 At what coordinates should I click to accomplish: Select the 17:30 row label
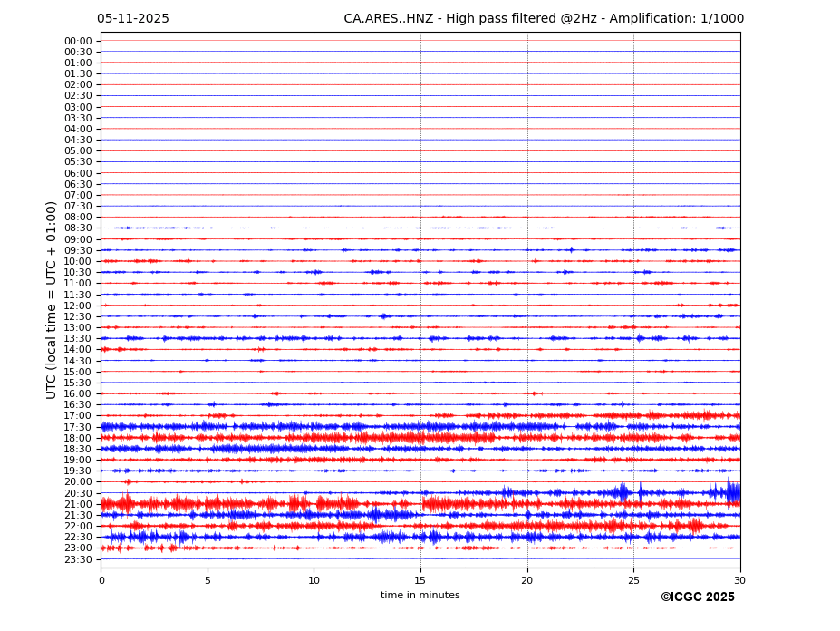[78, 427]
